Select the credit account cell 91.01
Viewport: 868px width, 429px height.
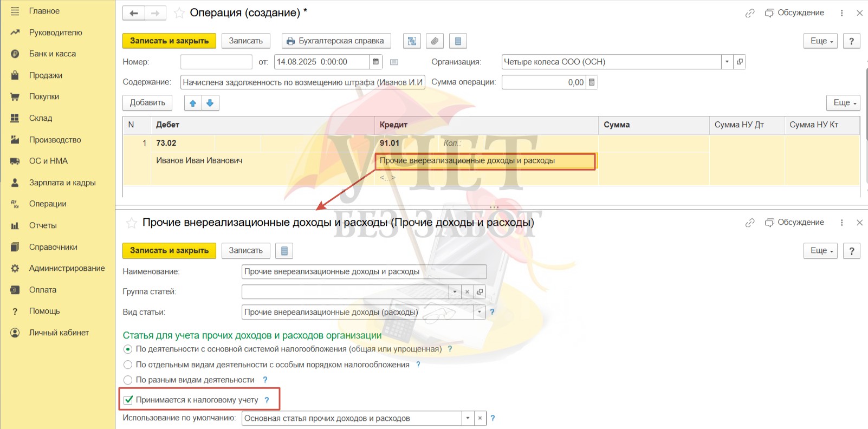pyautogui.click(x=407, y=143)
